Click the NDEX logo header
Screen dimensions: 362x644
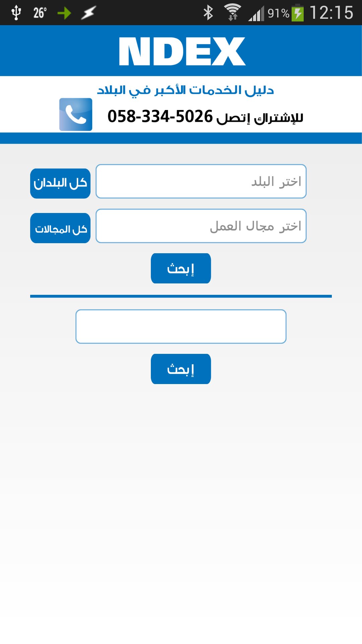pyautogui.click(x=182, y=51)
